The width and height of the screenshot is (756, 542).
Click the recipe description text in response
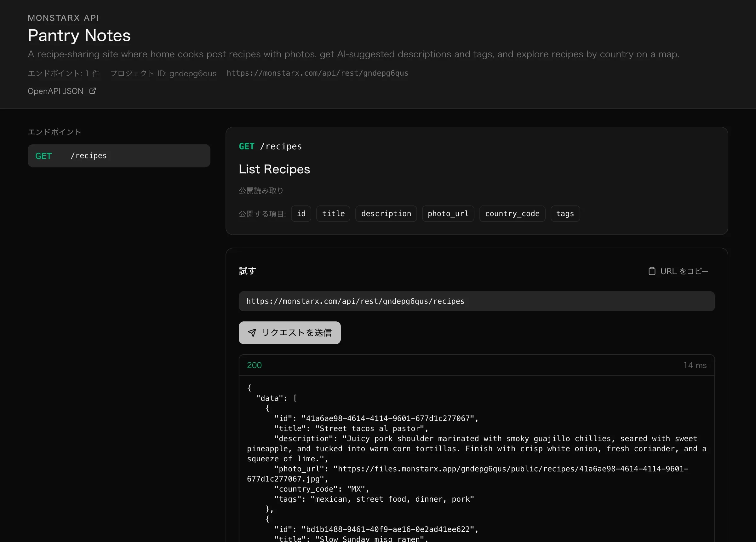[477, 449]
